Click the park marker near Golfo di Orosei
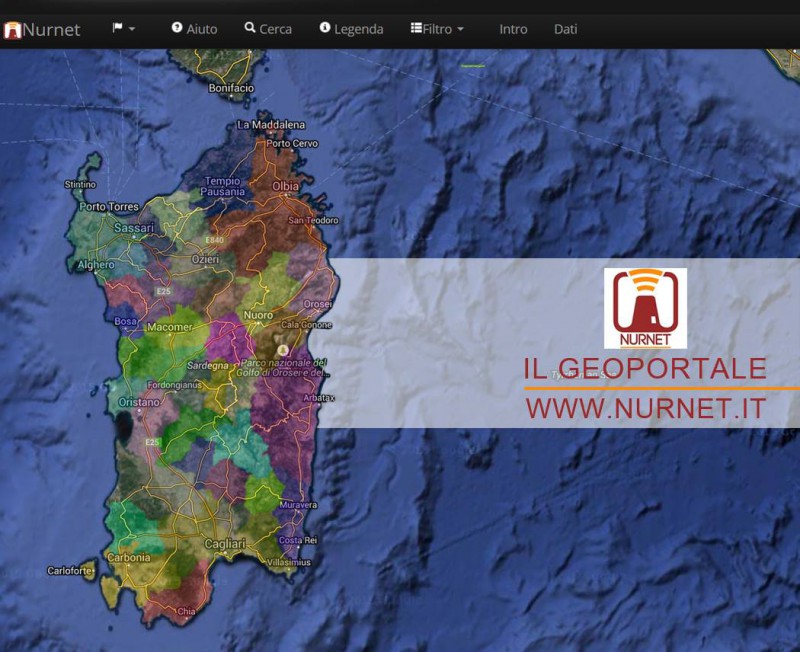This screenshot has height=652, width=800. [x=283, y=350]
